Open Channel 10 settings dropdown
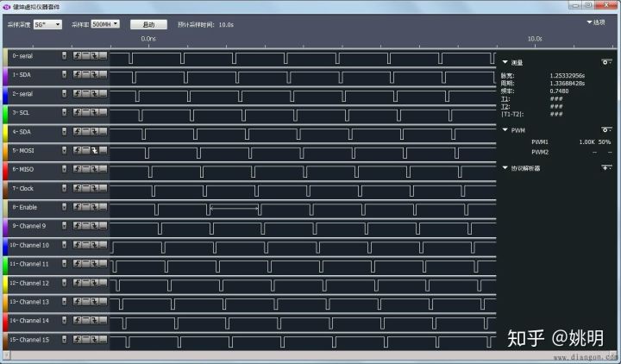The height and width of the screenshot is (364, 621). click(64, 245)
